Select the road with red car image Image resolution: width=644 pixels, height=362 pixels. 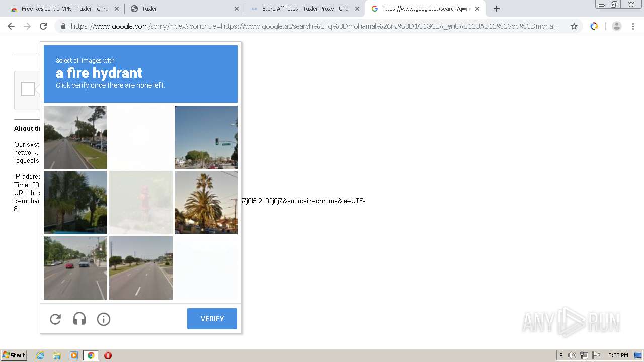[75, 268]
